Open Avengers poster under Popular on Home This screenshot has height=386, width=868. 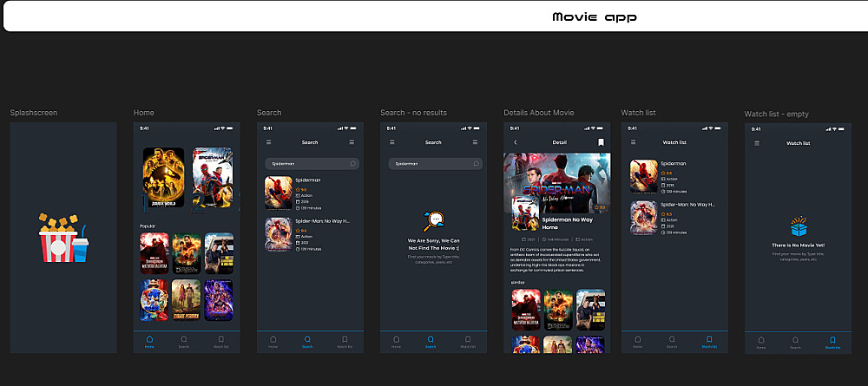[219, 300]
